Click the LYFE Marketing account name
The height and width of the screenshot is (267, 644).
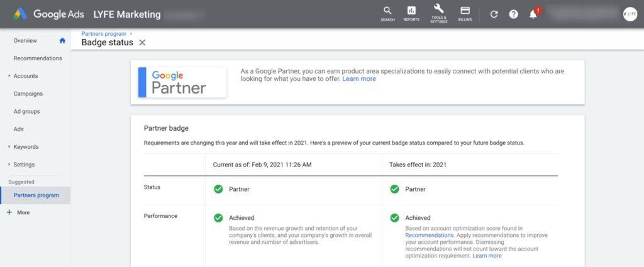(x=127, y=14)
